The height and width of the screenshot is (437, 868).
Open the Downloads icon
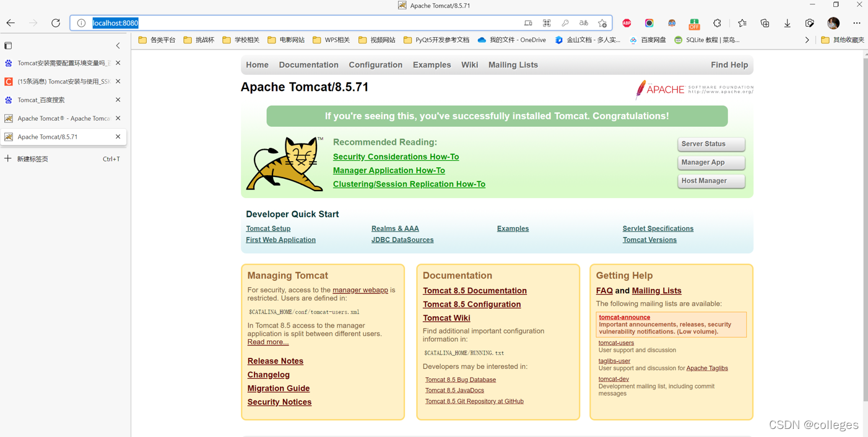(x=787, y=23)
